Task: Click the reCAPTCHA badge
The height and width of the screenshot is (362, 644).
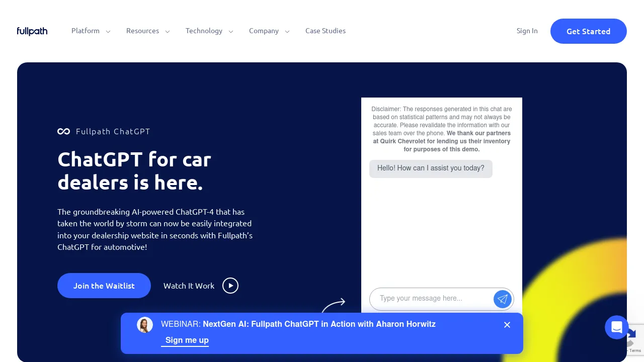Action: [635, 340]
